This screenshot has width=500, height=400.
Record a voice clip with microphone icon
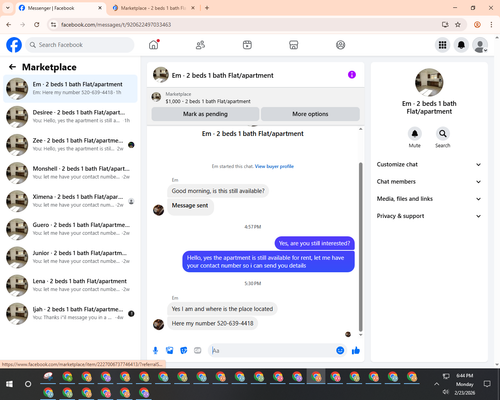pyautogui.click(x=155, y=350)
